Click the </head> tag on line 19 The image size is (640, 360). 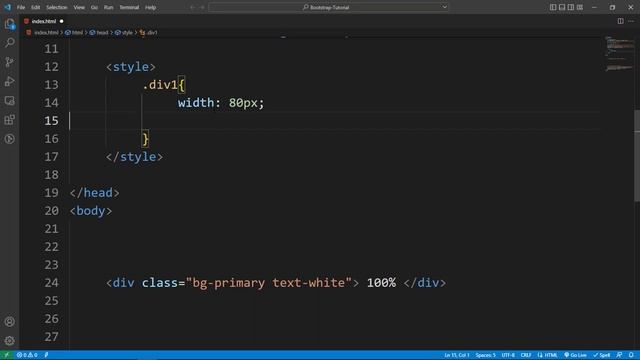point(95,193)
